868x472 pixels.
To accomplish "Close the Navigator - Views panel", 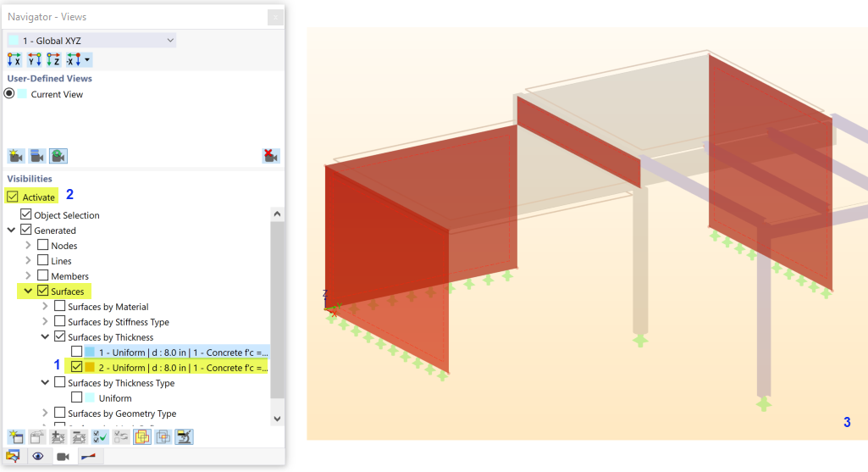I will click(x=275, y=18).
